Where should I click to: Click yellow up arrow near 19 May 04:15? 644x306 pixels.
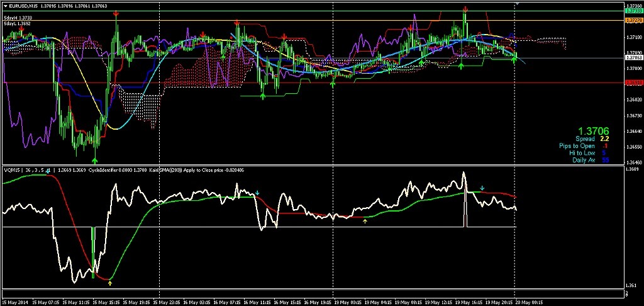tap(365, 221)
